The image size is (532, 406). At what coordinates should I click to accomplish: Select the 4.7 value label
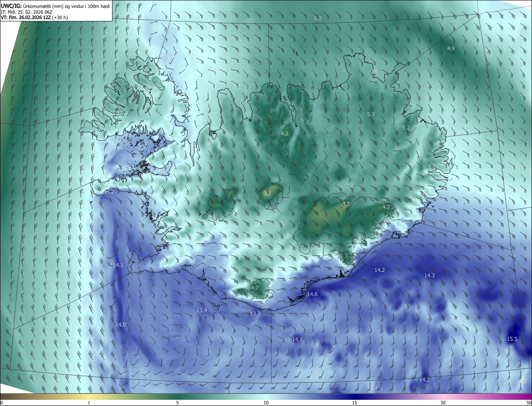(x=255, y=288)
